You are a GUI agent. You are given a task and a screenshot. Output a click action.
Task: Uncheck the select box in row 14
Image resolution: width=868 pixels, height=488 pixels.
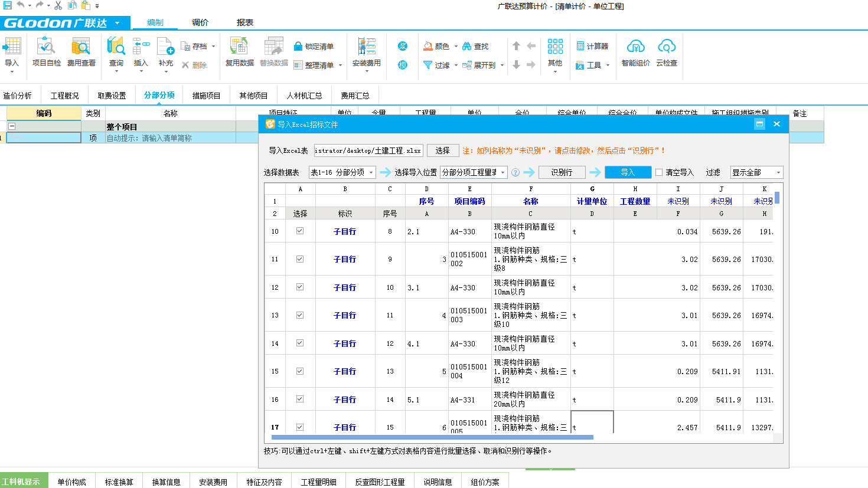300,343
